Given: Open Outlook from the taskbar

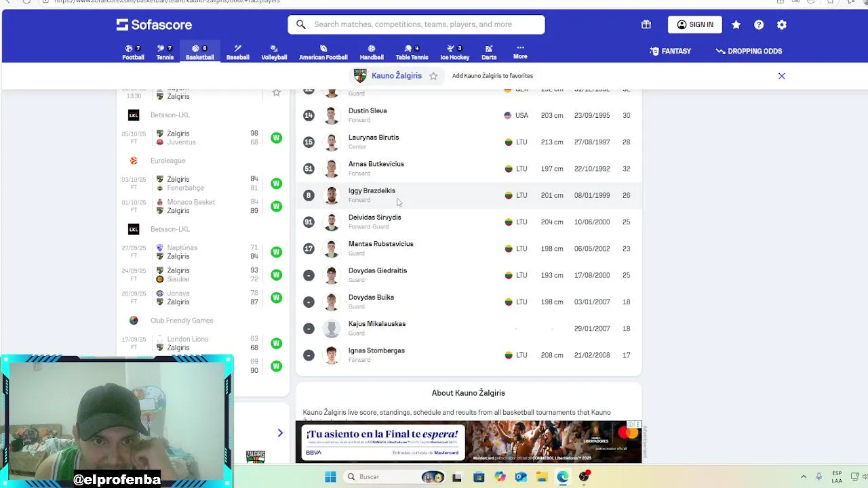Looking at the screenshot, I should pos(521,477).
